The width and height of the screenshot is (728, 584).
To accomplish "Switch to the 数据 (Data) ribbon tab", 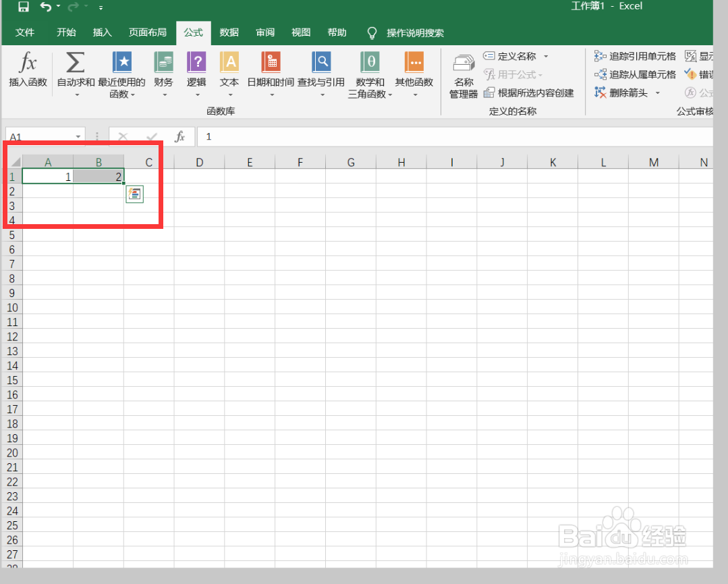I will tap(229, 32).
